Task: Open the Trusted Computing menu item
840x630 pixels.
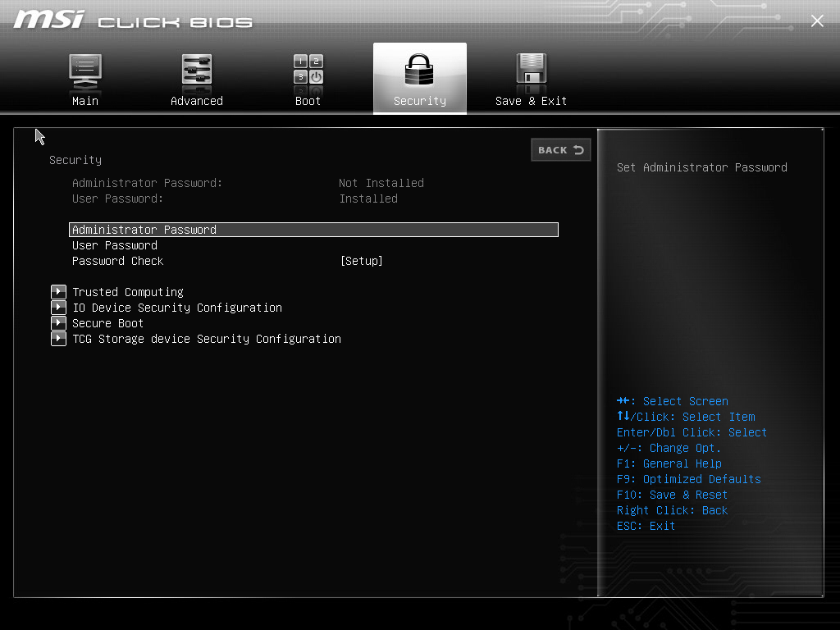Action: (128, 292)
